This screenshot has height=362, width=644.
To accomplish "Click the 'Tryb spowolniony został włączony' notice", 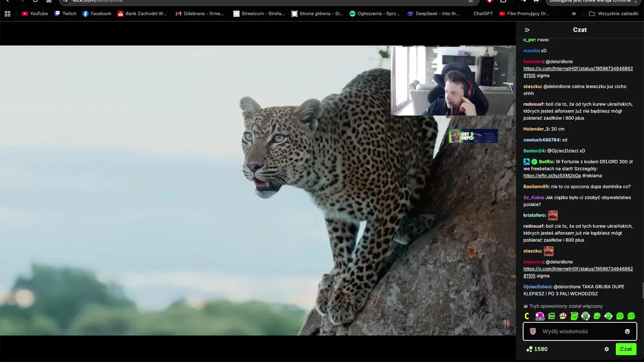I will coord(563,306).
